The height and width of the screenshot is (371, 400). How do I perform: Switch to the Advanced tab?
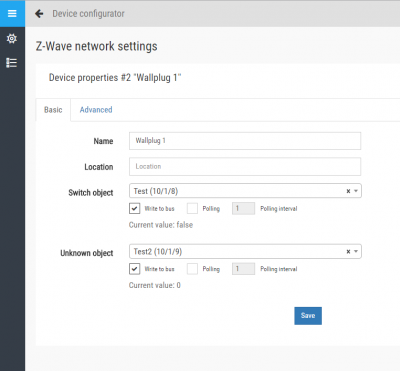pos(96,110)
